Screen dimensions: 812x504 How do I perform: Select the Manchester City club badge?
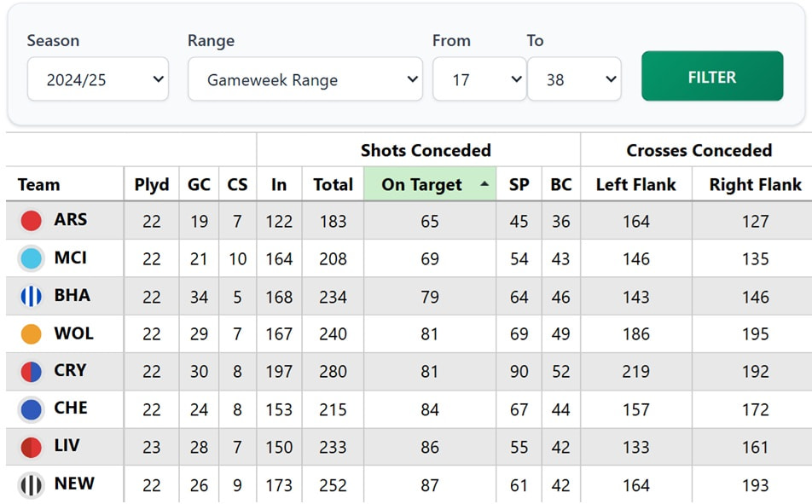(x=32, y=258)
